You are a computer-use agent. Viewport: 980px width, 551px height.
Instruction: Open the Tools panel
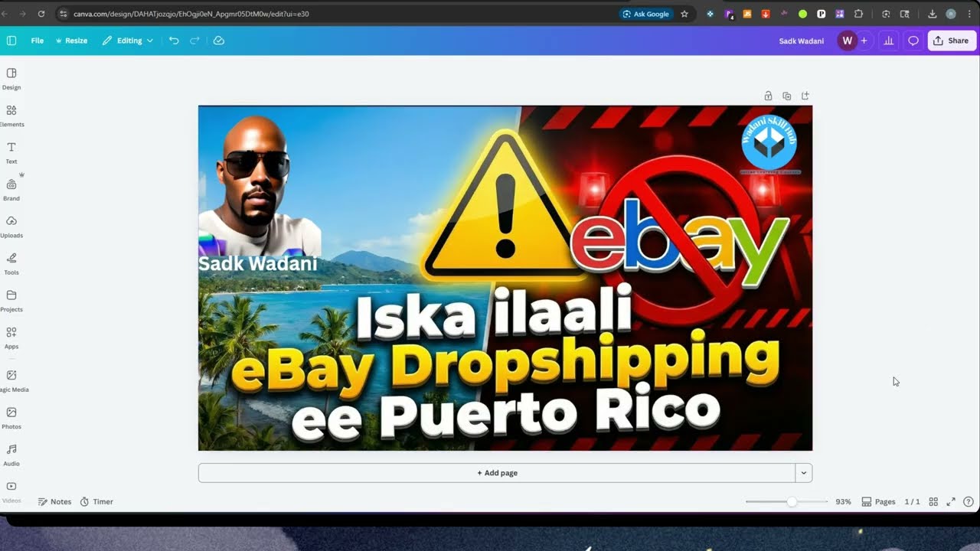click(11, 264)
